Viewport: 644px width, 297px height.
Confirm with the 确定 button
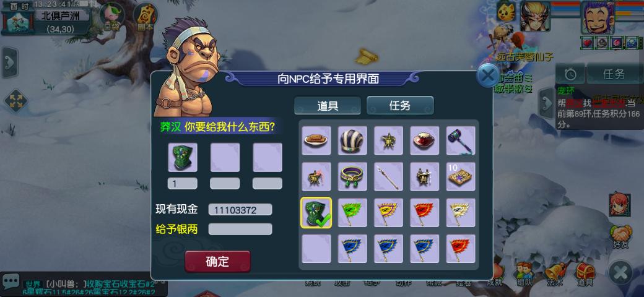point(217,261)
